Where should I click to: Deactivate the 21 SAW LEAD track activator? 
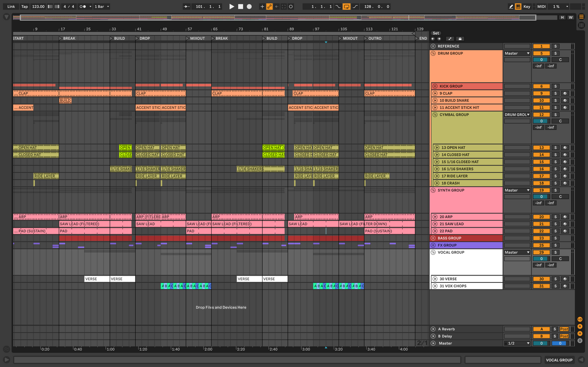(x=541, y=224)
